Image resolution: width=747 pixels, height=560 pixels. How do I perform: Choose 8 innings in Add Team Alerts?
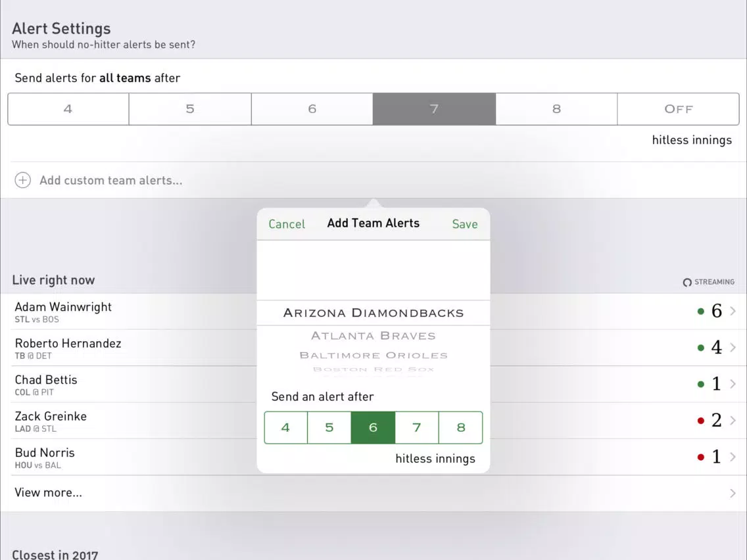[x=461, y=428]
